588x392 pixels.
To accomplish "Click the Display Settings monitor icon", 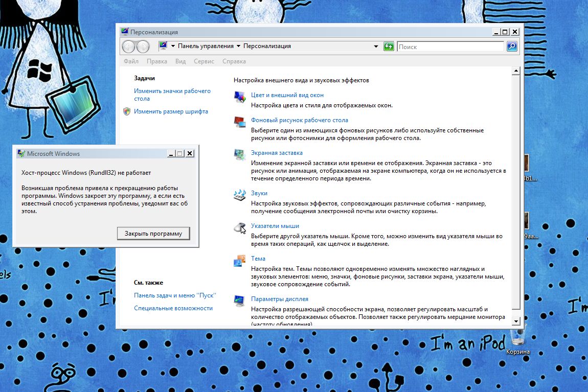I will [239, 301].
